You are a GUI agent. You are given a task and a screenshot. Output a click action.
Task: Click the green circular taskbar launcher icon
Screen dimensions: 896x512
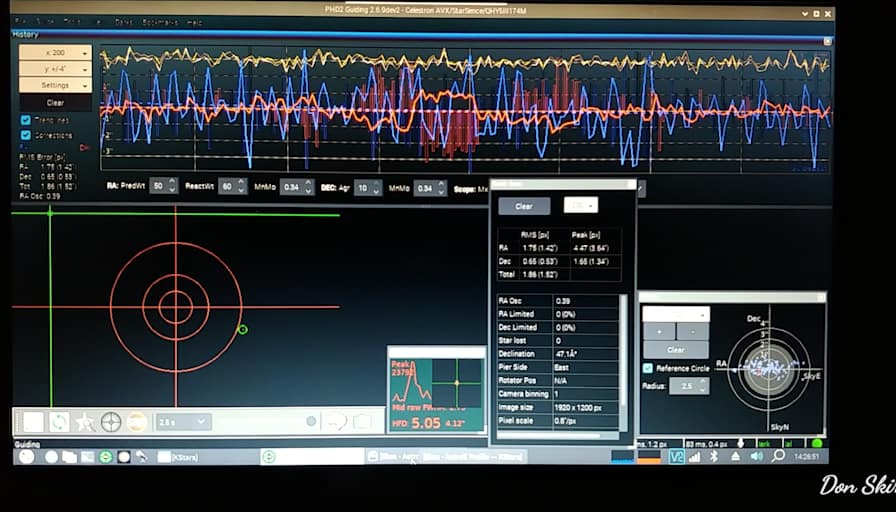pyautogui.click(x=105, y=457)
